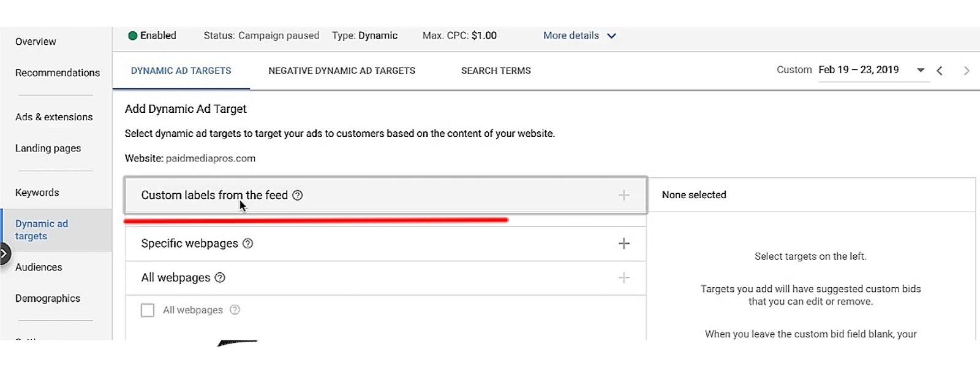The width and height of the screenshot is (980, 368).
Task: Go to next date range arrow
Action: (967, 71)
